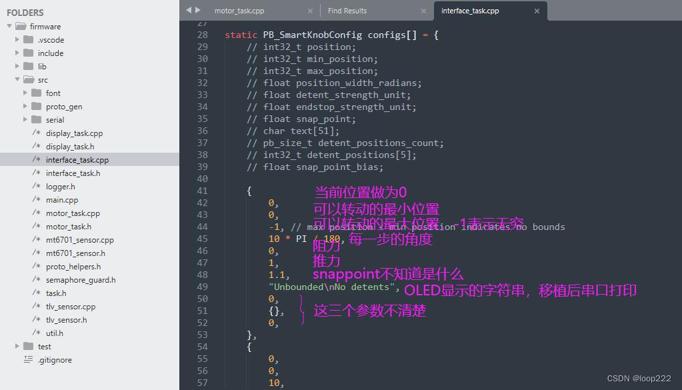Click the .gitignore file icon
Screen dimensions: 682x390
click(x=28, y=360)
